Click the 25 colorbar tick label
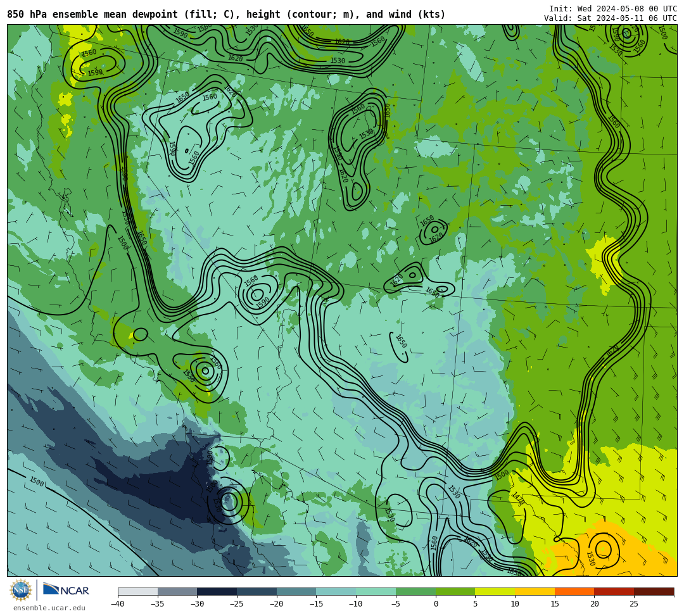The image size is (684, 616). 634,604
